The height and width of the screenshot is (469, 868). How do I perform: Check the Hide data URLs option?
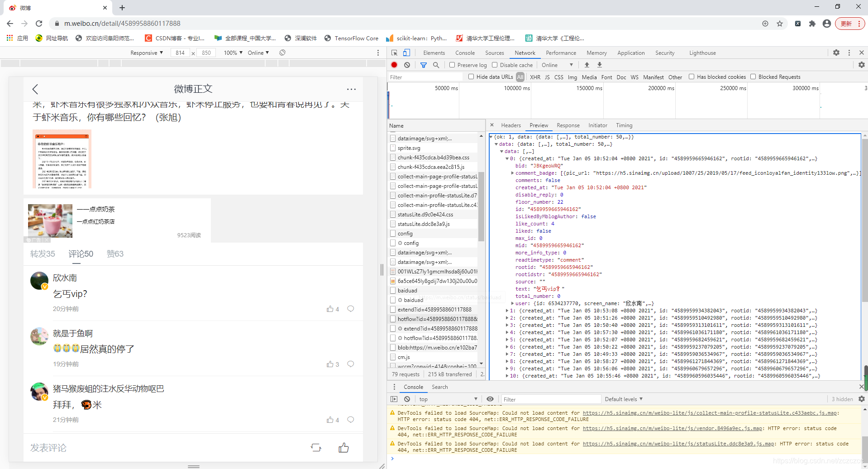click(471, 77)
